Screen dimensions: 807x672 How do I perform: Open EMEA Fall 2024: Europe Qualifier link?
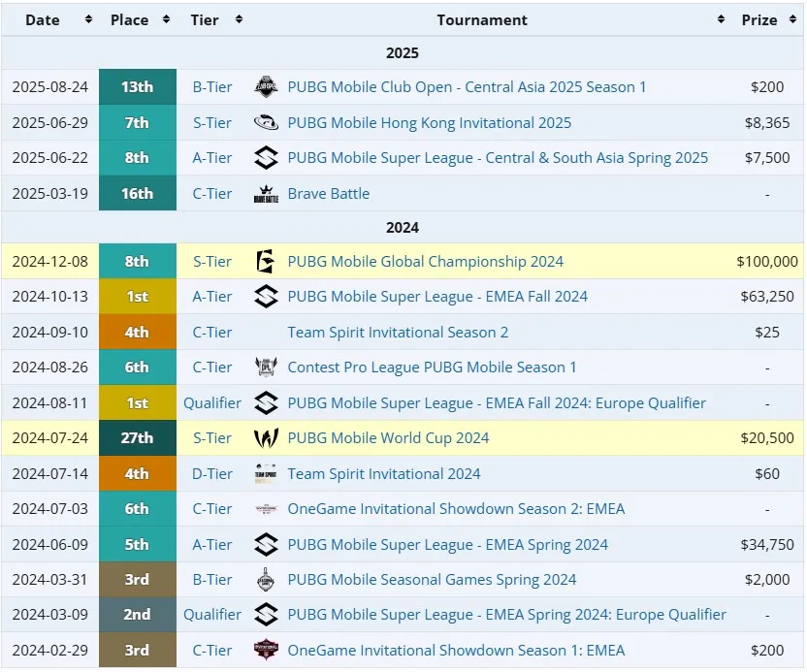point(497,402)
